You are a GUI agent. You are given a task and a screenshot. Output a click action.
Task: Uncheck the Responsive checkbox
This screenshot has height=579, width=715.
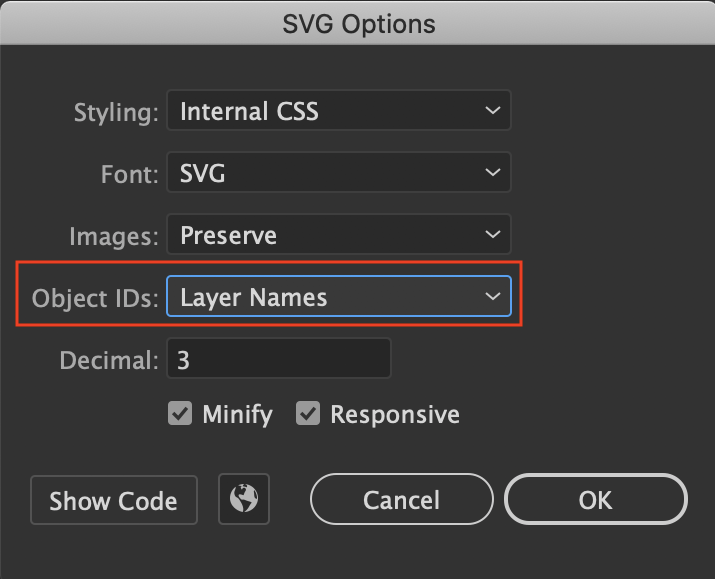[x=308, y=414]
